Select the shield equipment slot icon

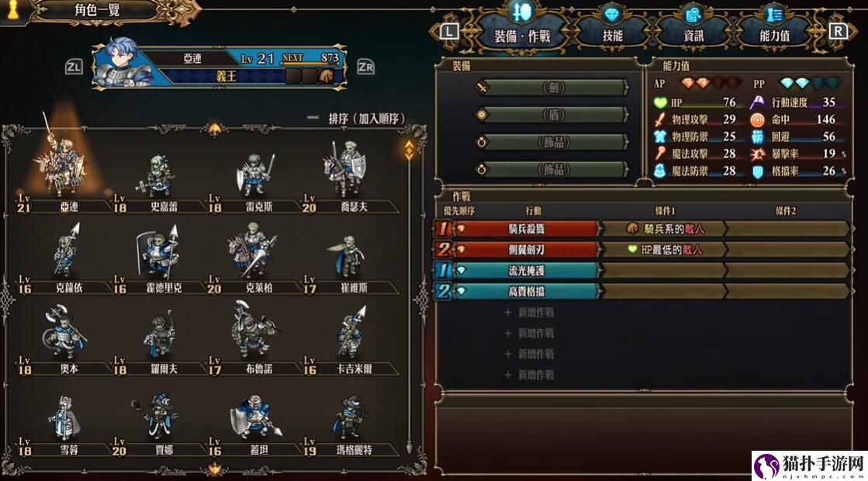[482, 115]
